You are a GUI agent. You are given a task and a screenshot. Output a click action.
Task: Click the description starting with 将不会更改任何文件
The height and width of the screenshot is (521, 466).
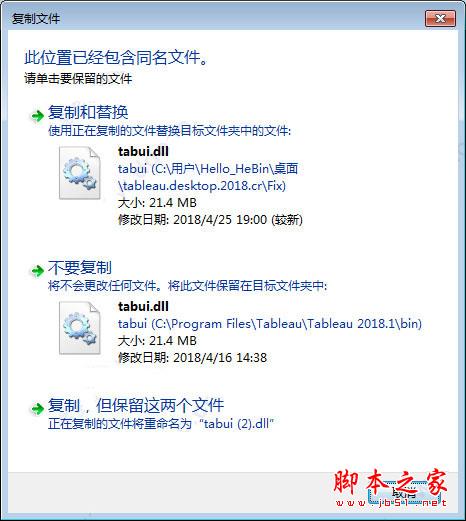pos(187,286)
